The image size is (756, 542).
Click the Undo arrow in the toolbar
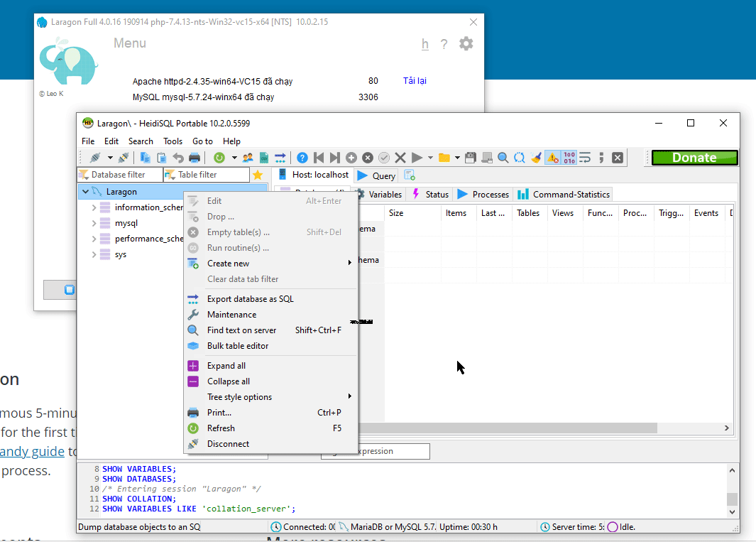click(x=178, y=157)
